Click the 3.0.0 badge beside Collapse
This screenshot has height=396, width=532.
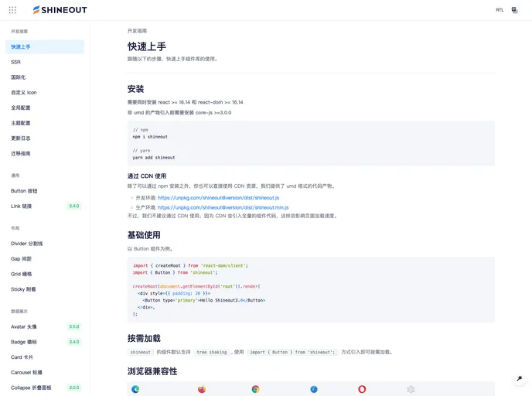pyautogui.click(x=74, y=387)
